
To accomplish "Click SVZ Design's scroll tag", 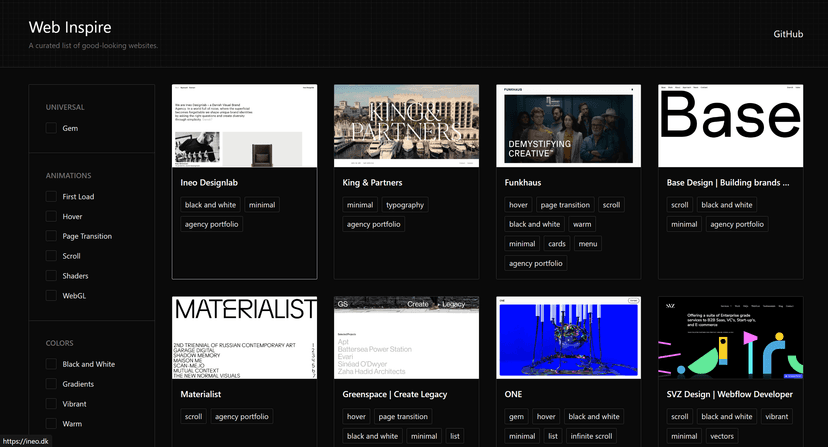I will click(x=680, y=416).
